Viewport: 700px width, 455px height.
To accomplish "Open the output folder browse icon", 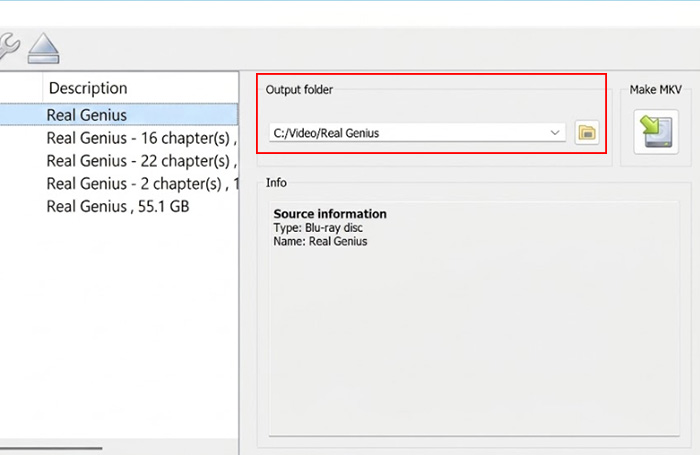I will coord(587,133).
